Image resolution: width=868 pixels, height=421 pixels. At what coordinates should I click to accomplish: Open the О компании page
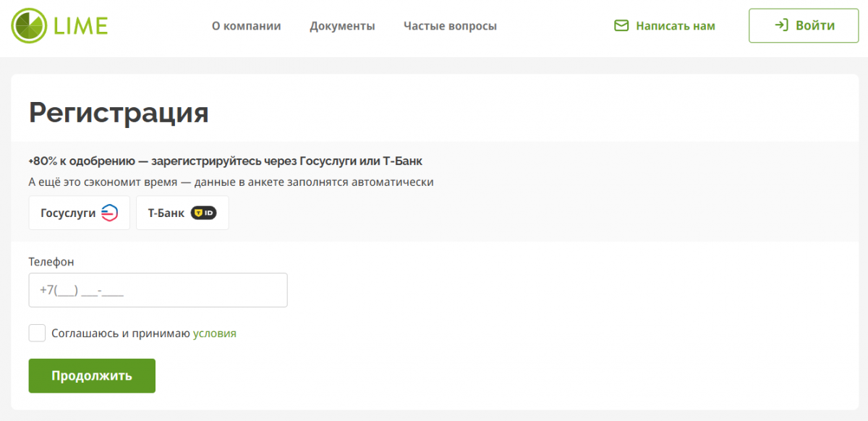click(246, 26)
